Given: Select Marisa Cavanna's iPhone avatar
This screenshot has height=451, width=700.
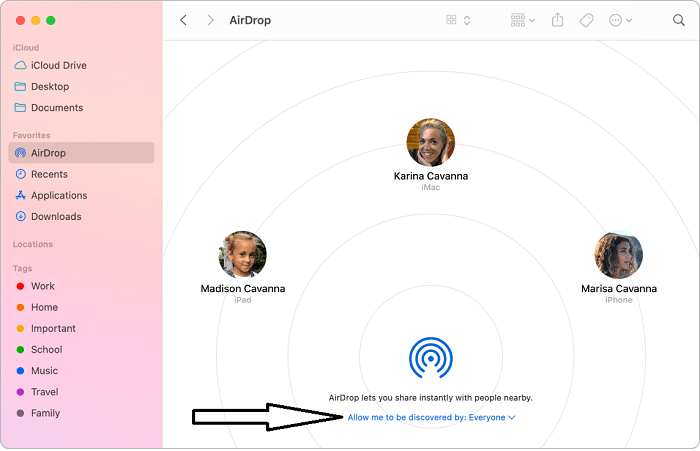Looking at the screenshot, I should click(618, 255).
